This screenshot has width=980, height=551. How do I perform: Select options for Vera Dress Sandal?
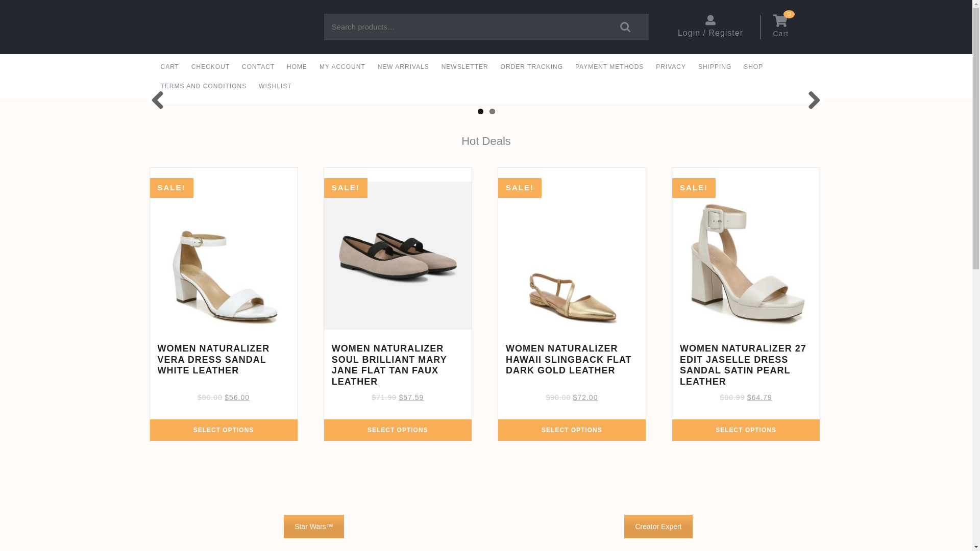point(224,430)
